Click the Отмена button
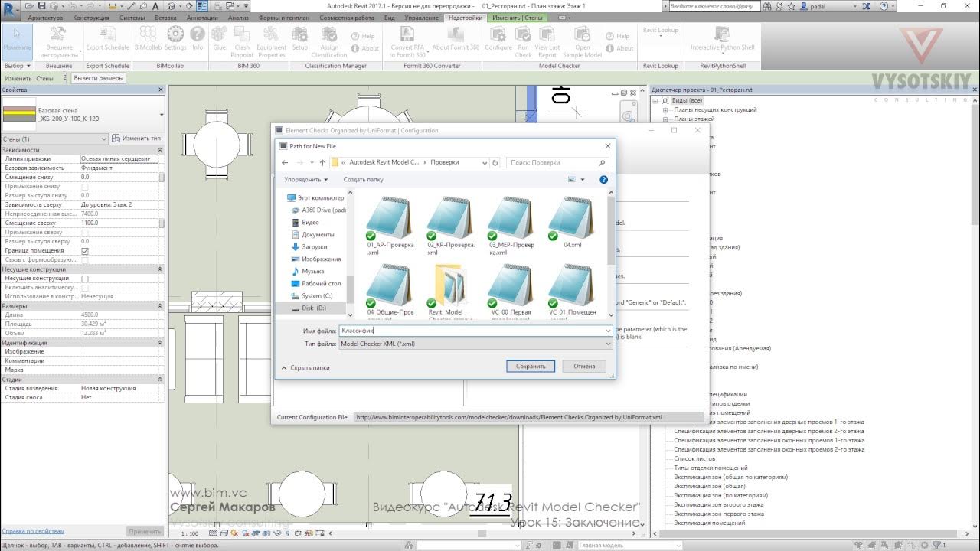Viewport: 980px width, 551px height. click(x=584, y=366)
